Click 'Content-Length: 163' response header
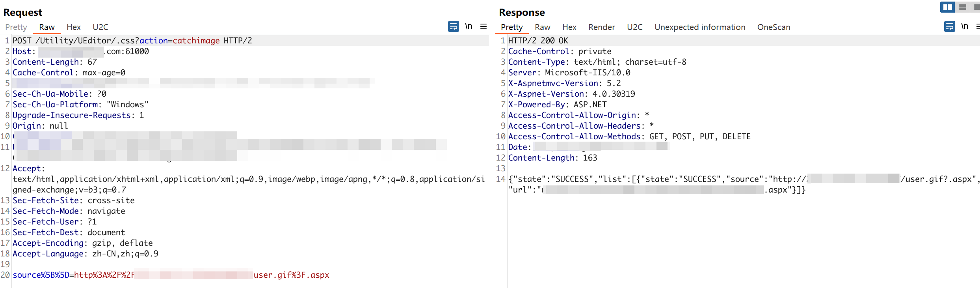The width and height of the screenshot is (980, 288). click(553, 158)
